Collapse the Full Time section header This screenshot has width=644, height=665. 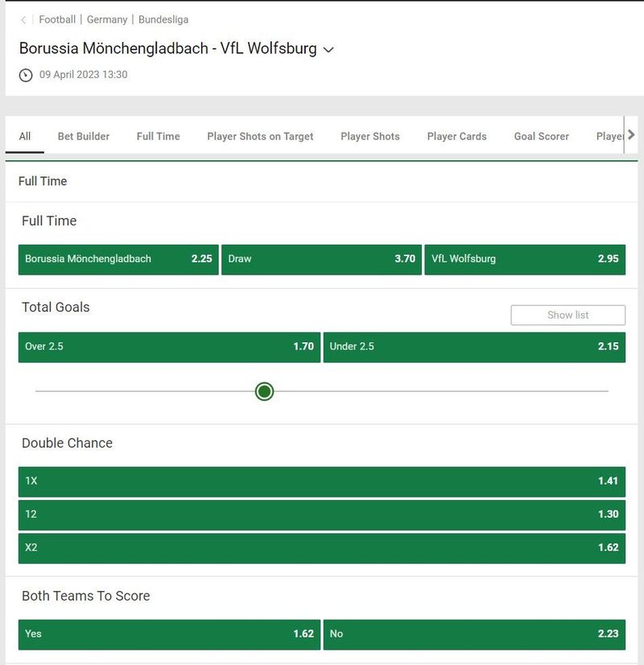[321, 181]
